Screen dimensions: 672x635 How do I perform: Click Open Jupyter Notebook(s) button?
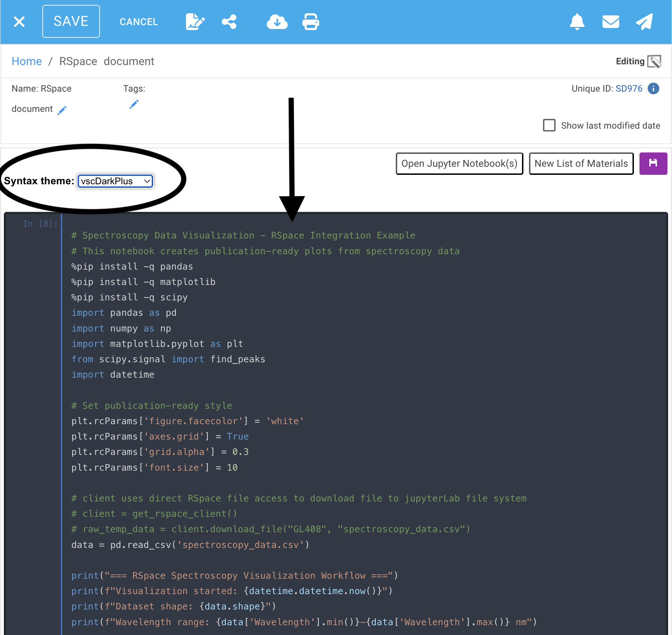point(459,163)
